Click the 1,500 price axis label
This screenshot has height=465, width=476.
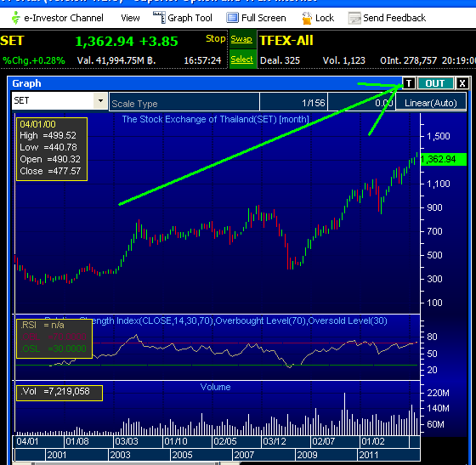439,136
